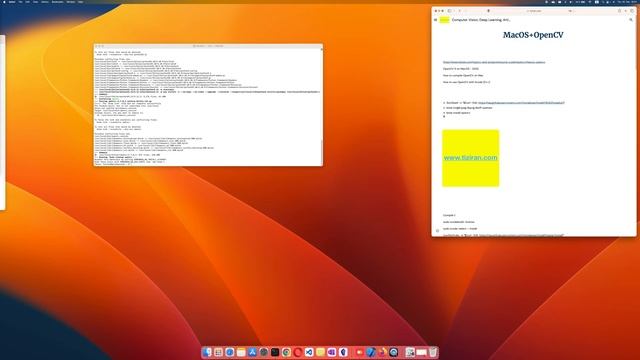Open the yellow Stickies Dock icon
640x360 pixels.
pos(320,352)
